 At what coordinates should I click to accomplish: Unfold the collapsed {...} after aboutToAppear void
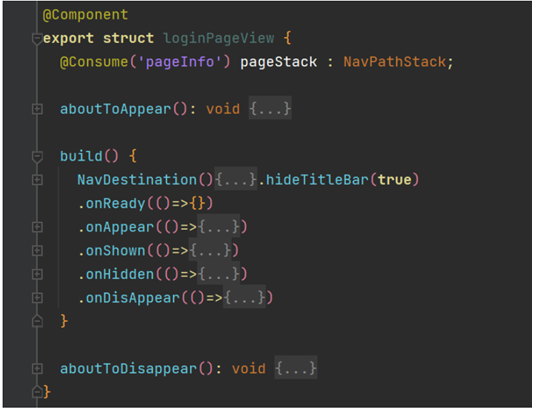tap(270, 109)
